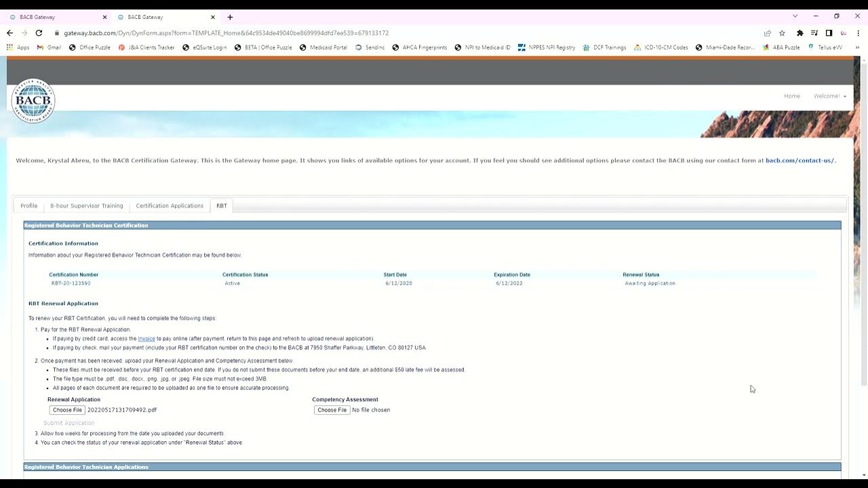Go to Home in site header

(x=792, y=96)
